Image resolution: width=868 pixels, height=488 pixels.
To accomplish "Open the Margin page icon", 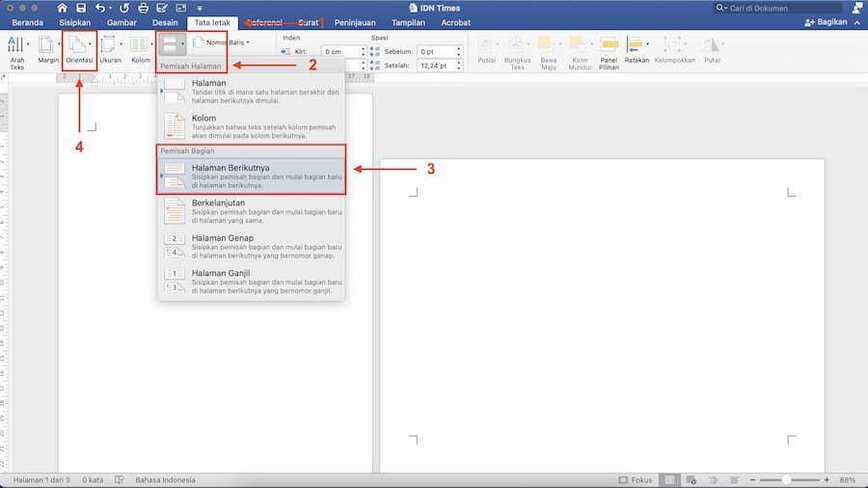I will coord(46,44).
